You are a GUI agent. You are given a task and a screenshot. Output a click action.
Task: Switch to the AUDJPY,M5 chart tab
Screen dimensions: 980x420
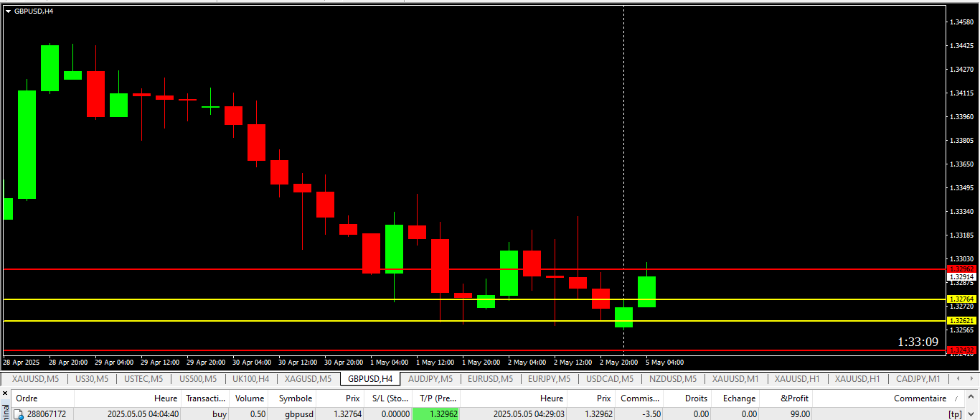point(430,378)
